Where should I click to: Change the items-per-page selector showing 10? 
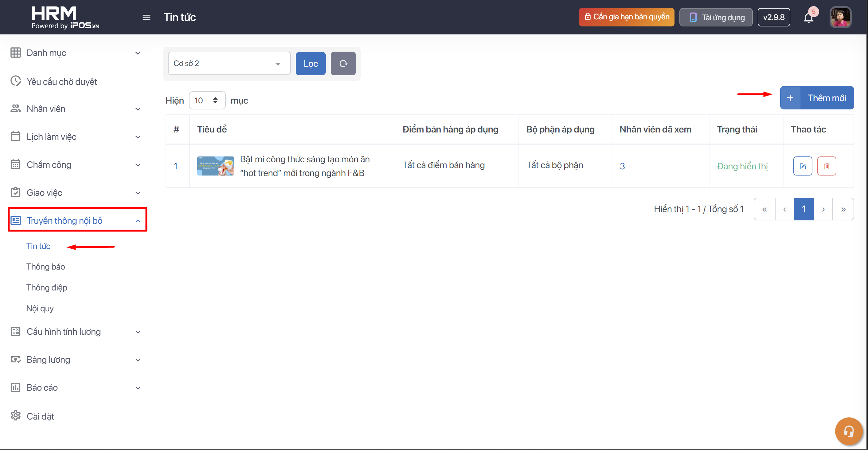pos(207,101)
